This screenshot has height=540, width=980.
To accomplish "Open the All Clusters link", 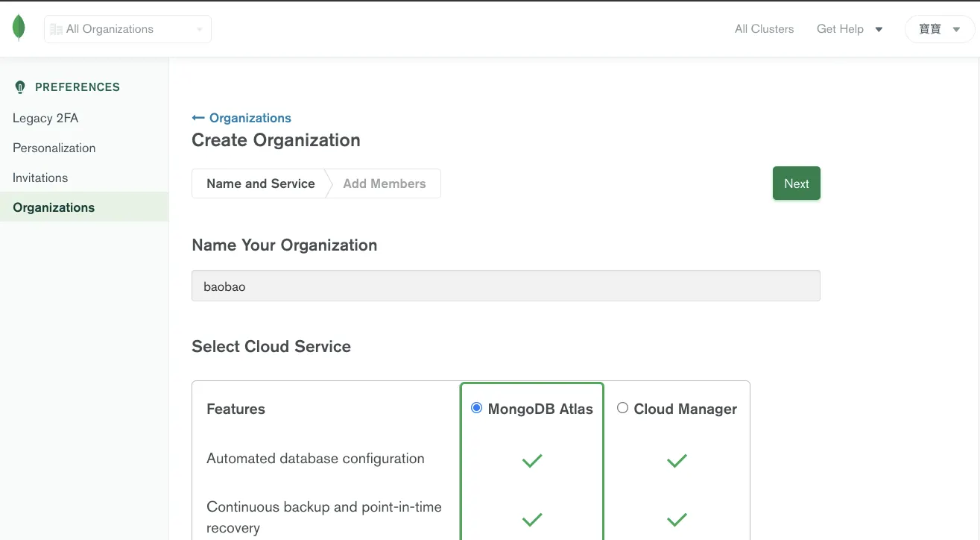I will tap(764, 29).
